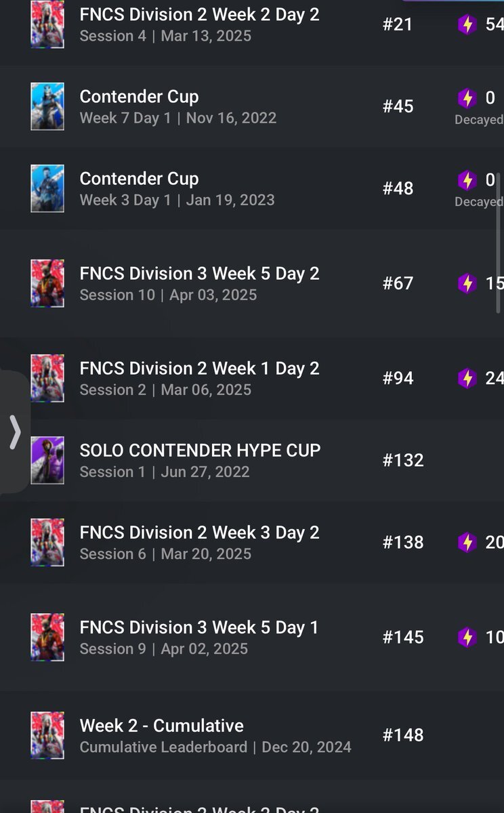Click the power ranking icon beside #67
This screenshot has width=504, height=813.
[467, 283]
